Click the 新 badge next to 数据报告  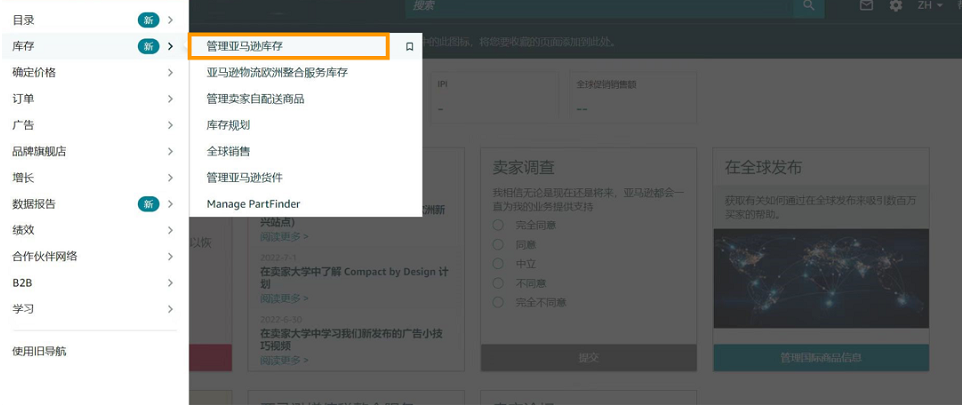pos(148,204)
